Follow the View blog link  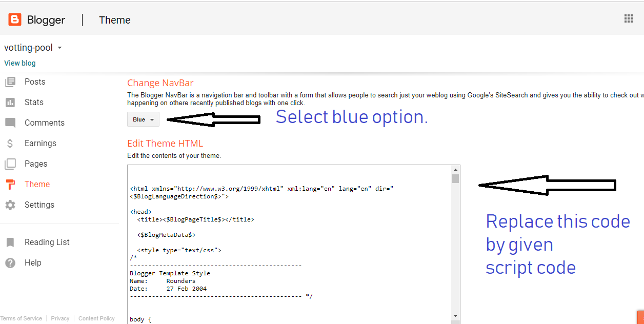[20, 63]
